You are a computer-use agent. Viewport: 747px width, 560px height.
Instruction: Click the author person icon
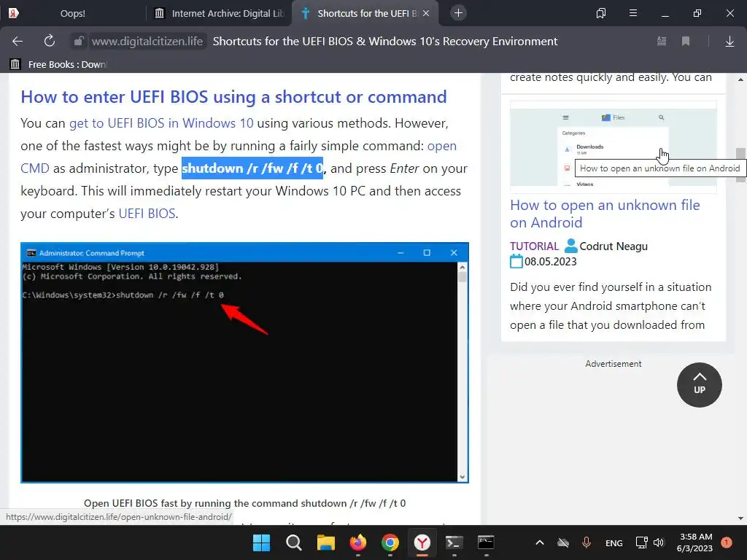click(x=570, y=246)
